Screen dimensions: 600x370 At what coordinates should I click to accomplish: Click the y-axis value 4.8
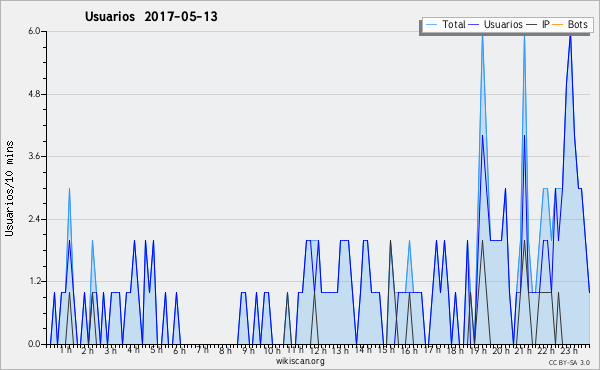point(34,94)
